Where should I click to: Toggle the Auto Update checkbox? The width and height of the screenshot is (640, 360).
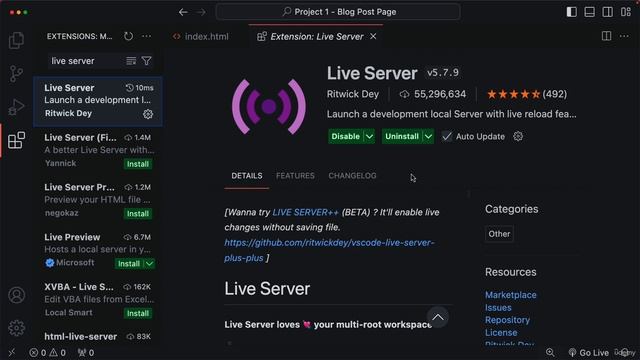(x=447, y=136)
